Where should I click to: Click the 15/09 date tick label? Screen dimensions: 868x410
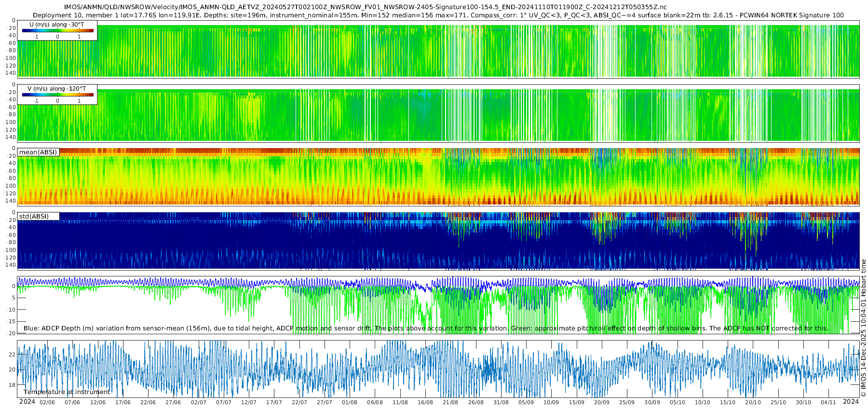577,402
